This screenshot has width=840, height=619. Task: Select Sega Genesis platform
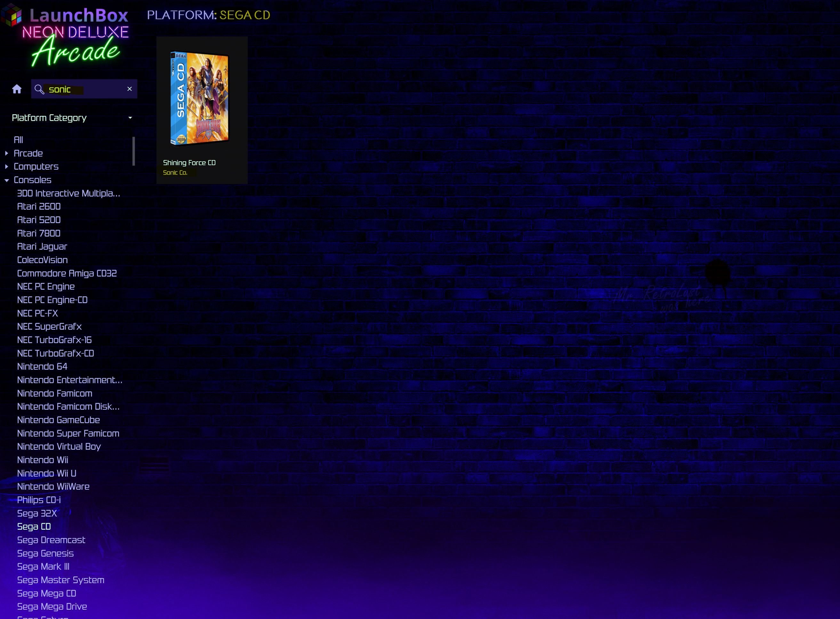click(x=45, y=554)
